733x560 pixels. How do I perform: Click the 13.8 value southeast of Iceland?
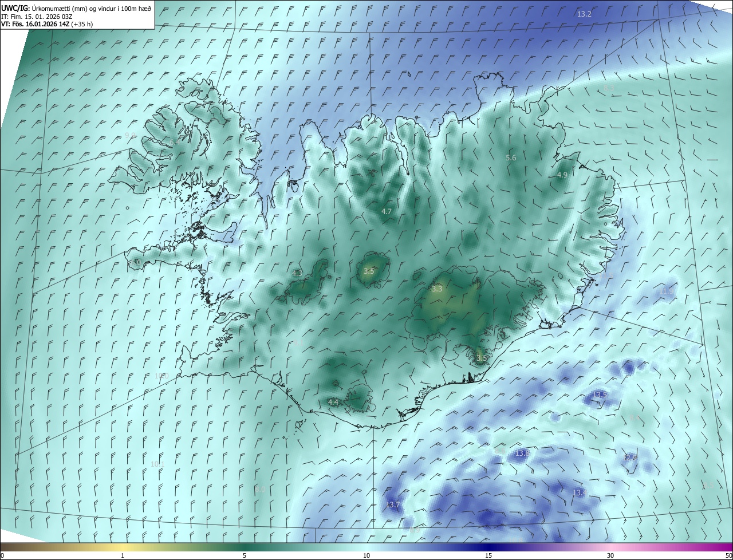point(522,453)
